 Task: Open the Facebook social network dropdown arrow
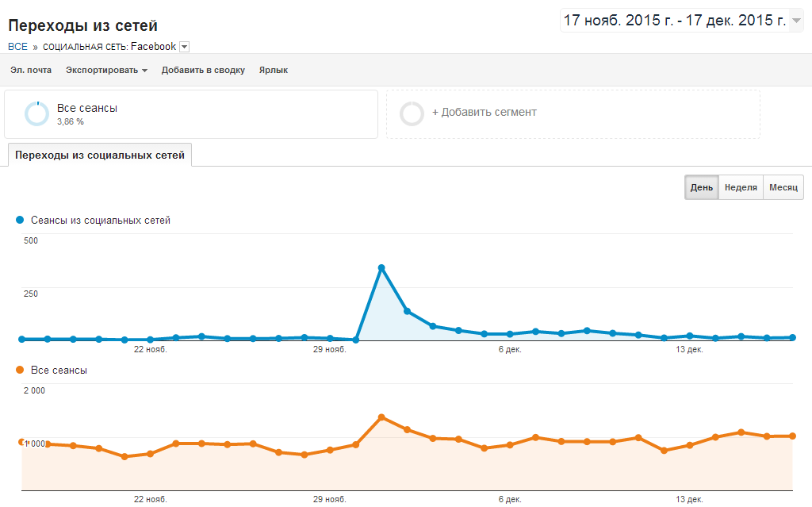pos(185,47)
